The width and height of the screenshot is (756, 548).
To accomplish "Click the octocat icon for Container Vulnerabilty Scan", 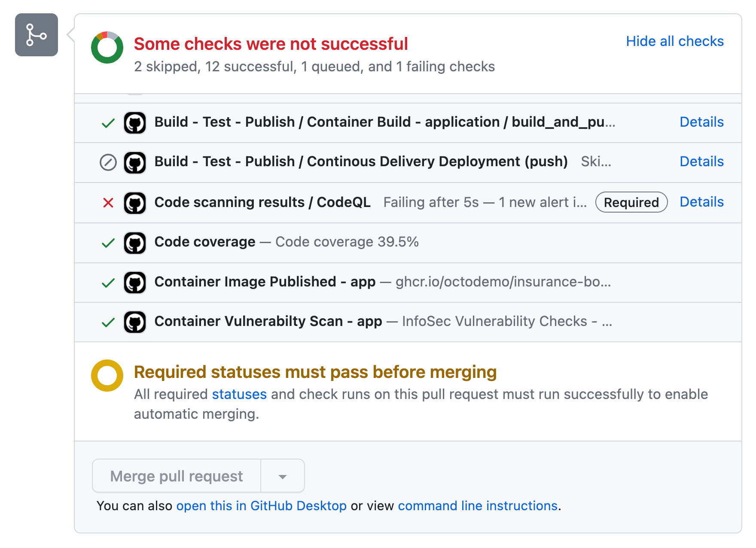I will pyautogui.click(x=134, y=322).
